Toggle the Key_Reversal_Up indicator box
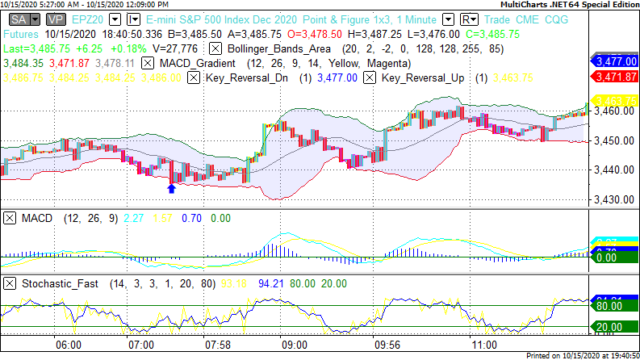This screenshot has width=640, height=360. coord(369,78)
